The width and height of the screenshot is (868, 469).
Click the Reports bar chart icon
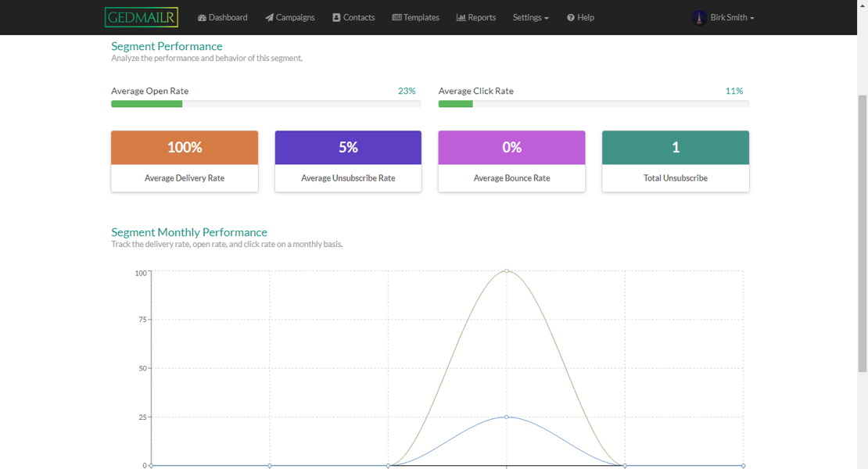pyautogui.click(x=461, y=17)
